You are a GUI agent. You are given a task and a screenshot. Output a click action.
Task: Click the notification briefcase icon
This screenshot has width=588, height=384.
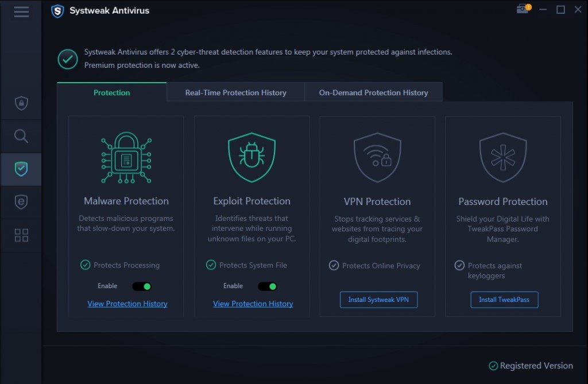pyautogui.click(x=524, y=8)
